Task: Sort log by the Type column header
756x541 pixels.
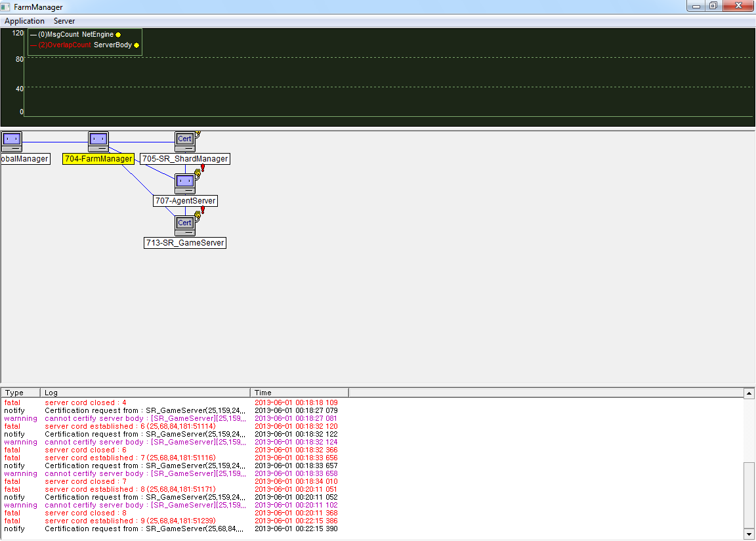Action: (20, 393)
